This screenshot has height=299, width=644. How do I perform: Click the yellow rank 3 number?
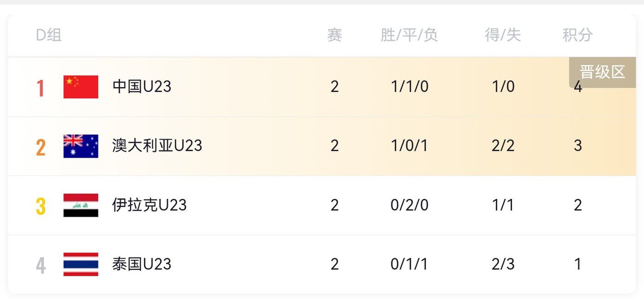[40, 206]
